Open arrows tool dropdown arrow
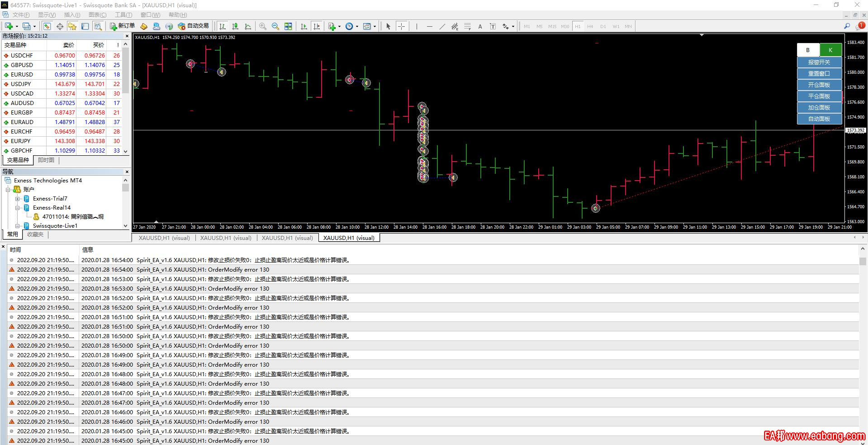Screen dimensions: 868x445 (x=513, y=26)
